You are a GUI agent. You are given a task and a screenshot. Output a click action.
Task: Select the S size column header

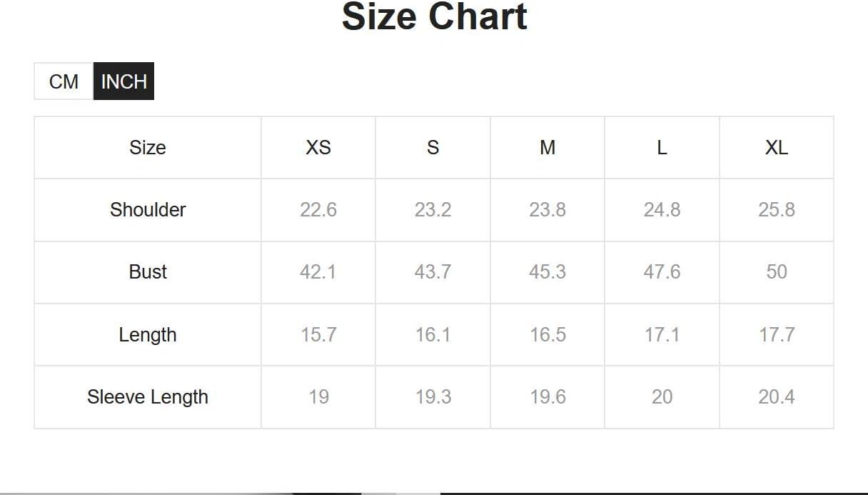433,148
